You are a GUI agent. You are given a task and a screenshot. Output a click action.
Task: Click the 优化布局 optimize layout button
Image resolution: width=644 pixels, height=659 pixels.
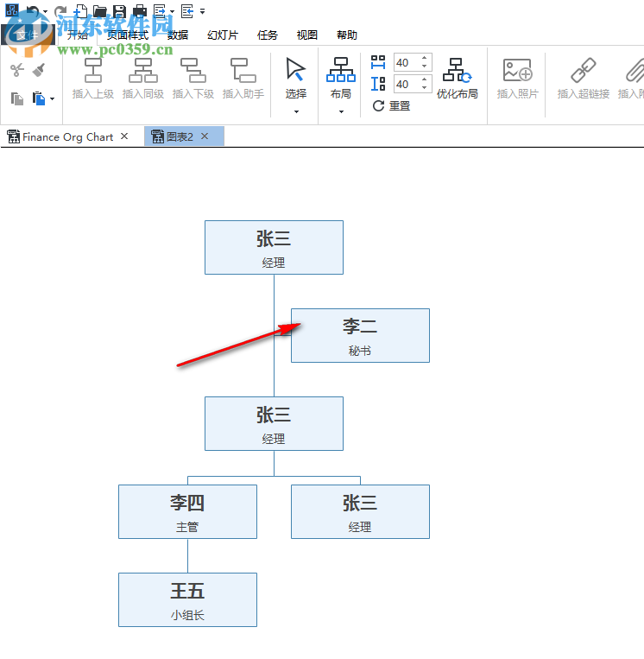tap(457, 79)
